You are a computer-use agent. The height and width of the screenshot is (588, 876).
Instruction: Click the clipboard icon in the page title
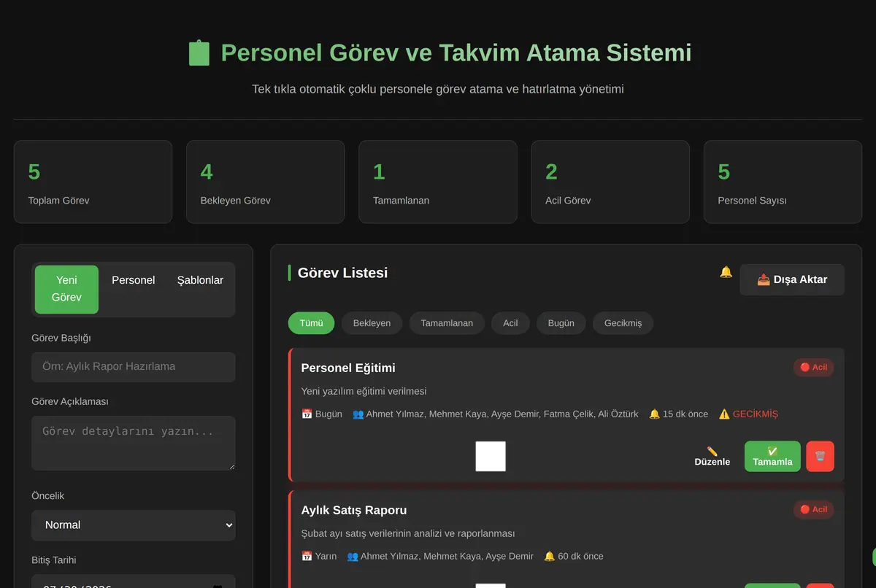tap(199, 53)
